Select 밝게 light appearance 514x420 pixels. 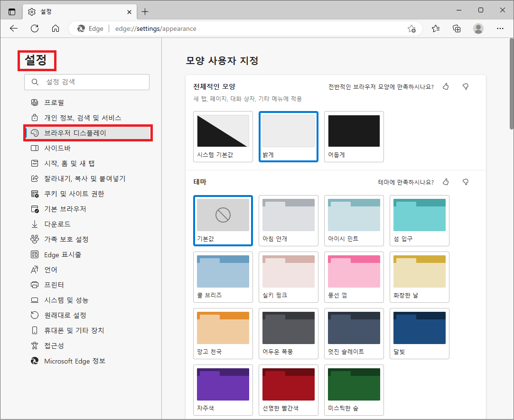tap(289, 137)
